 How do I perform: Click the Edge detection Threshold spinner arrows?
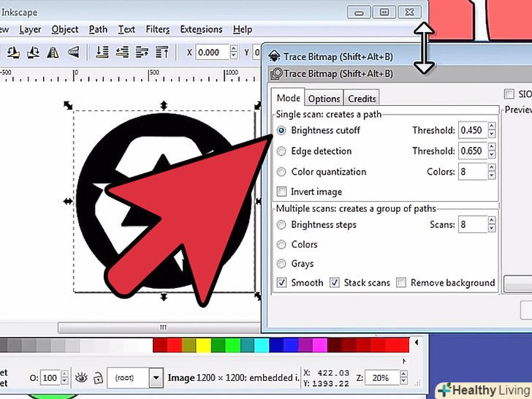tap(492, 151)
